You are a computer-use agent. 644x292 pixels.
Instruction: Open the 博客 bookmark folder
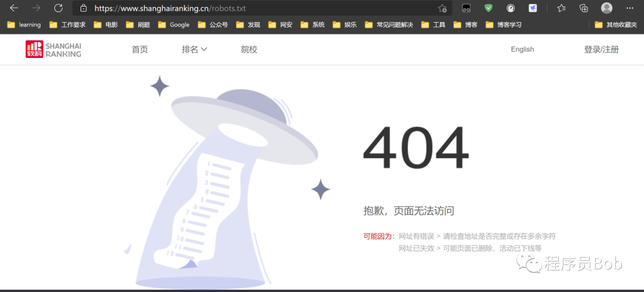466,24
